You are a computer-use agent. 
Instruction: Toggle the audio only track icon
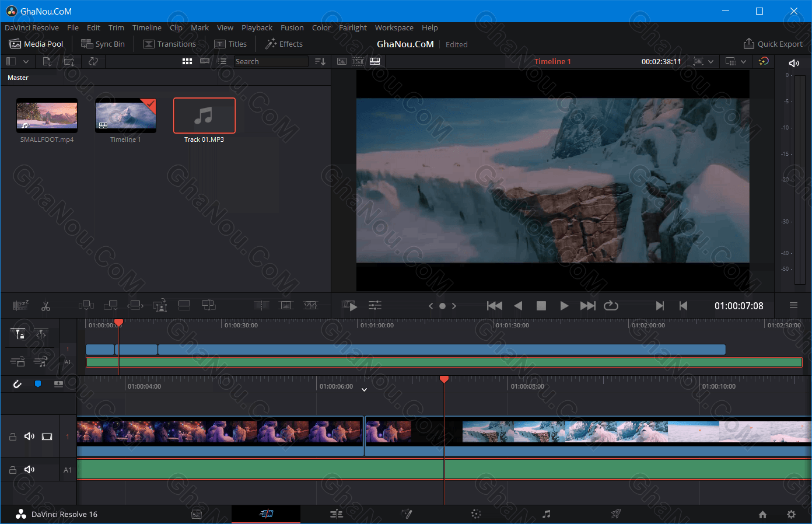[40, 362]
